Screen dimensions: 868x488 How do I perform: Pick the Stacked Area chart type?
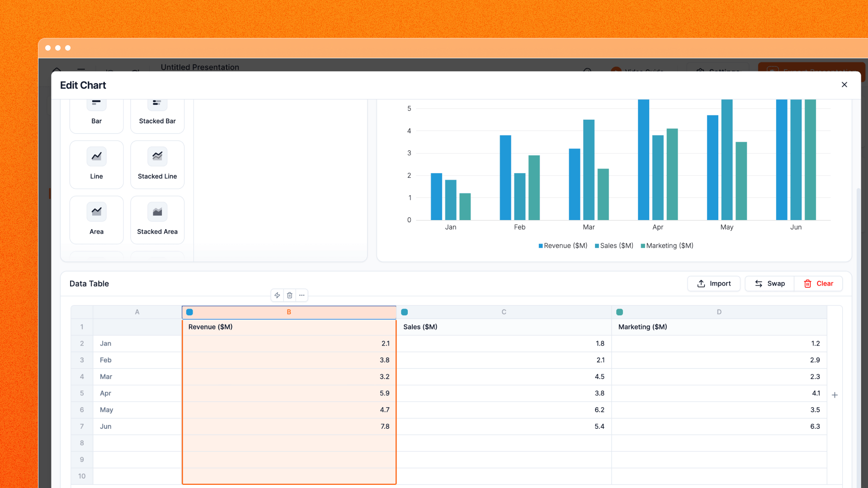click(157, 220)
